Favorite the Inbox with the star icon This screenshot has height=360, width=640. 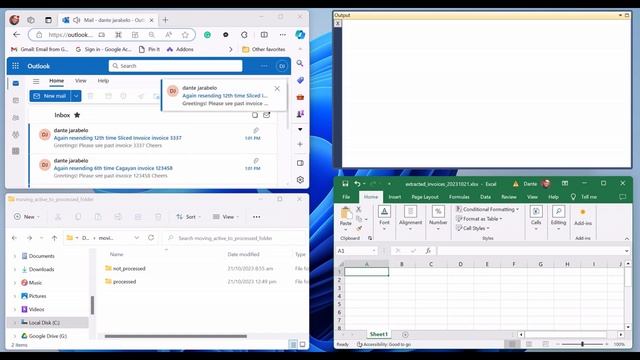77,115
